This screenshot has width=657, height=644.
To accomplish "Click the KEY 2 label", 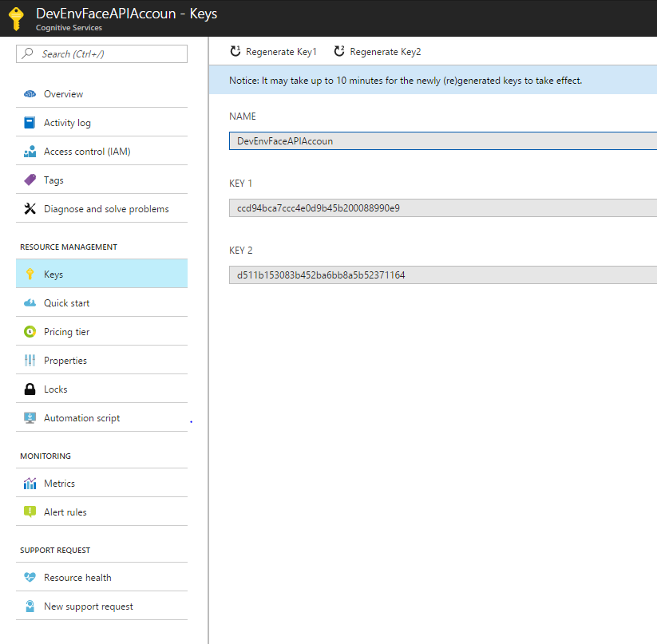I will click(x=240, y=251).
